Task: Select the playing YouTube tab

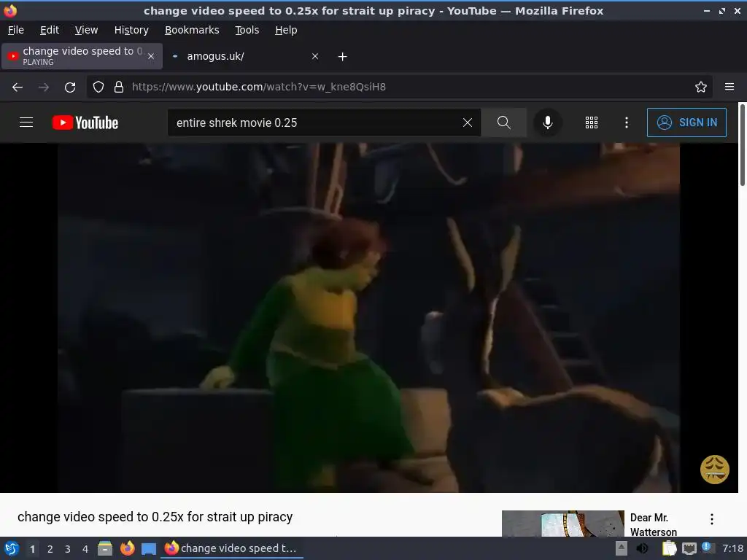Action: pos(82,56)
